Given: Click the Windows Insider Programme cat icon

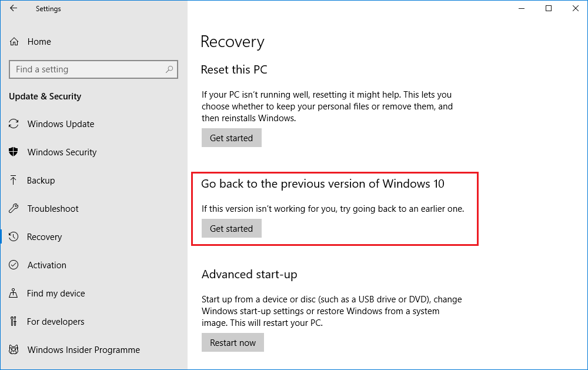Looking at the screenshot, I should tap(14, 350).
